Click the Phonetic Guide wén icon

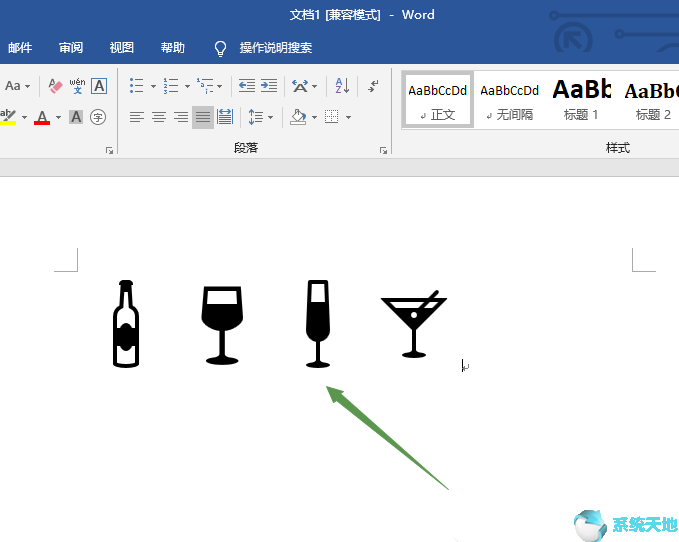(x=78, y=86)
